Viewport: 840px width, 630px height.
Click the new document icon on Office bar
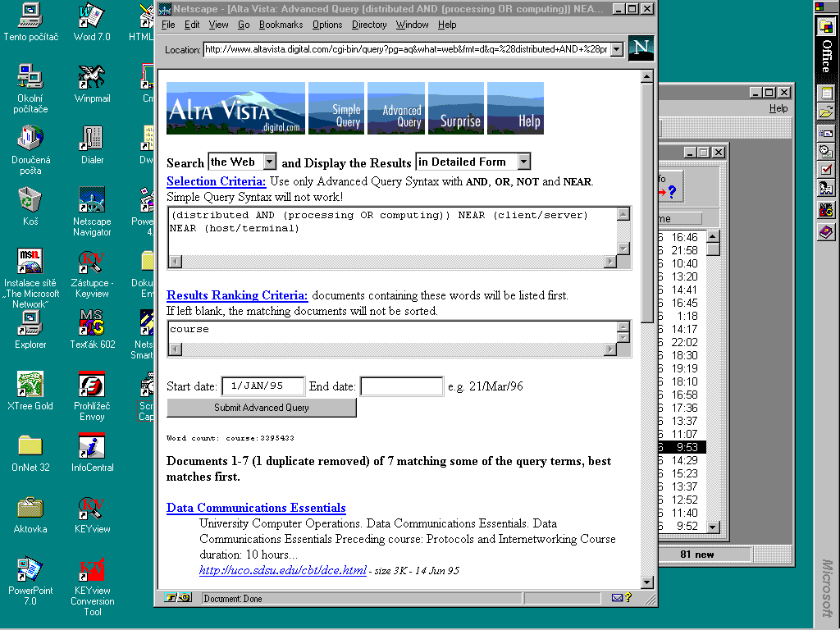click(827, 94)
